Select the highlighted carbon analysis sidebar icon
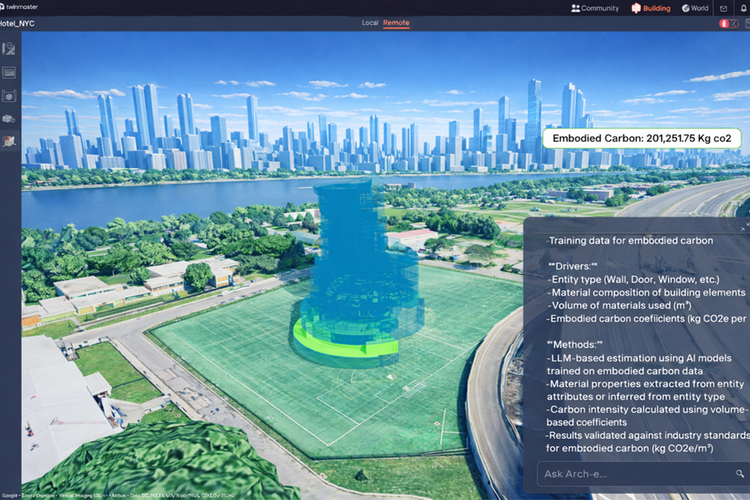Image resolution: width=750 pixels, height=500 pixels. click(x=9, y=141)
